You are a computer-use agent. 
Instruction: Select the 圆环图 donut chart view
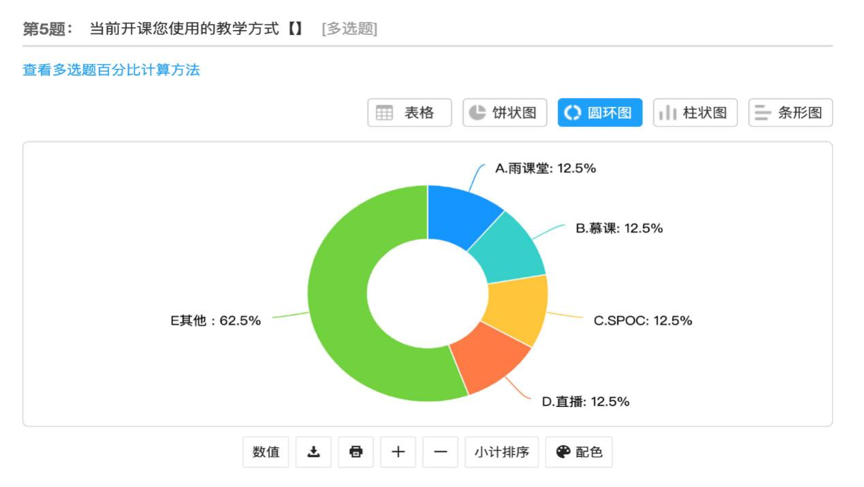(x=600, y=113)
